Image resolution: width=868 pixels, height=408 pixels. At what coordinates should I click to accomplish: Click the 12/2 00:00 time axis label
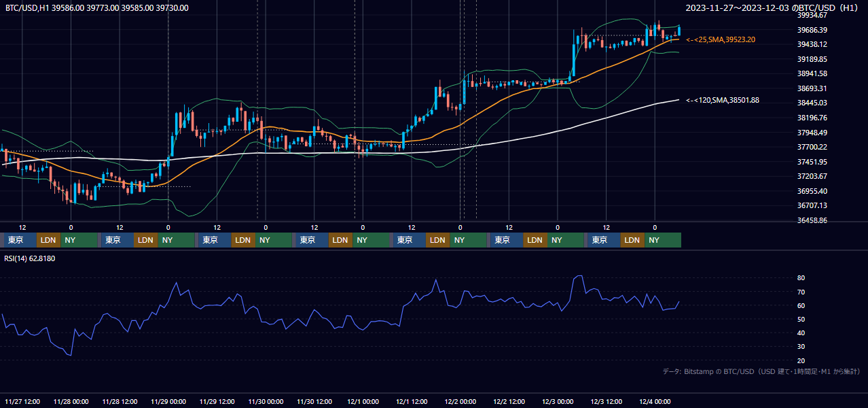tap(460, 402)
